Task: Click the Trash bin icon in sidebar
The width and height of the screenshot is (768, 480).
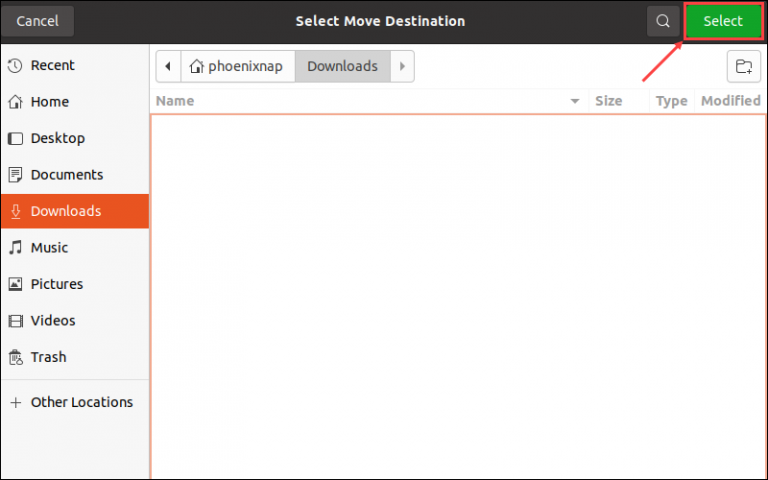Action: pyautogui.click(x=15, y=357)
